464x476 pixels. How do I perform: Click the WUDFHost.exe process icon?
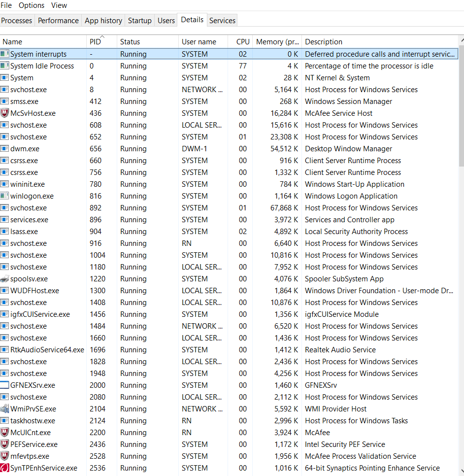[4, 291]
